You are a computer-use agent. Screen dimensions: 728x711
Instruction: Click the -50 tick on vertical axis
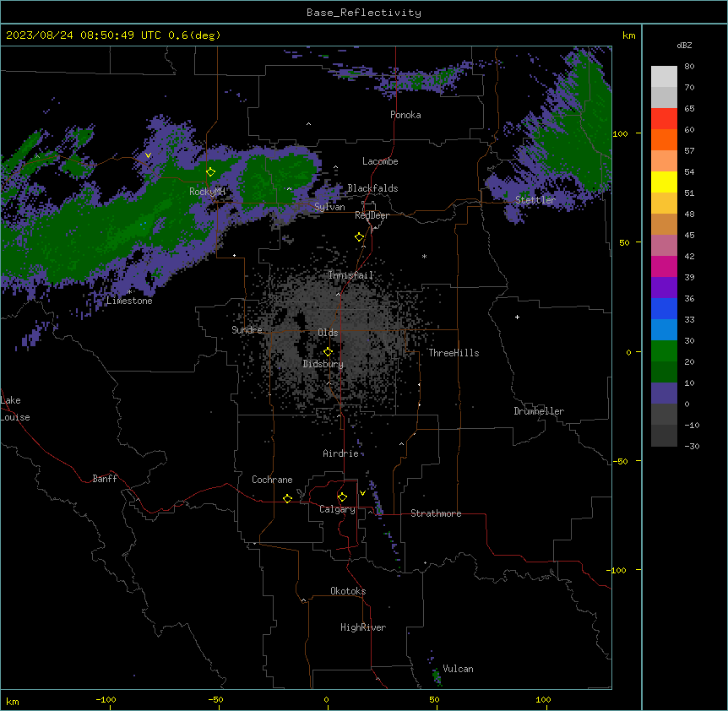pyautogui.click(x=620, y=461)
